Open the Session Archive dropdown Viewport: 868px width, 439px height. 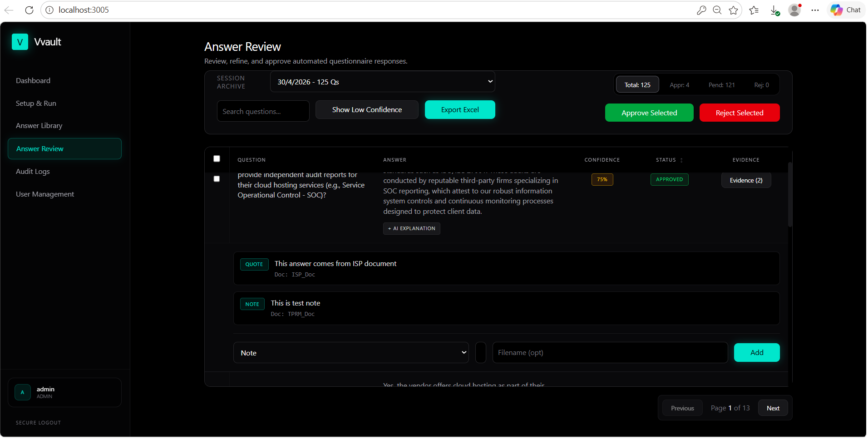(x=382, y=82)
